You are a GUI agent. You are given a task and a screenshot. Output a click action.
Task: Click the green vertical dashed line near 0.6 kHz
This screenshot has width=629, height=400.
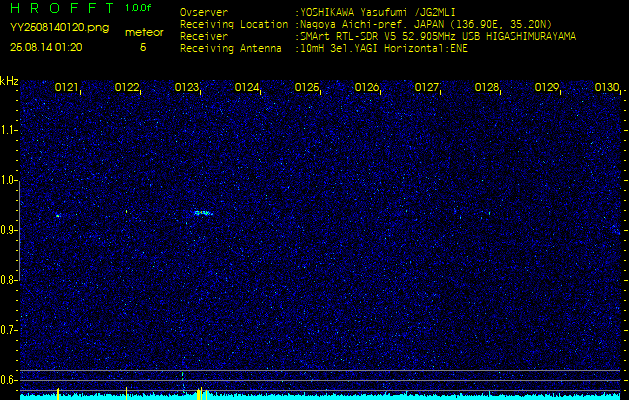[x=183, y=381]
